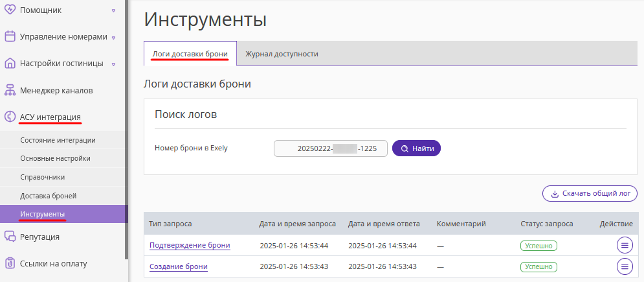Expand the Управление номерами dropdown arrow
This screenshot has width=644, height=282.
point(113,38)
